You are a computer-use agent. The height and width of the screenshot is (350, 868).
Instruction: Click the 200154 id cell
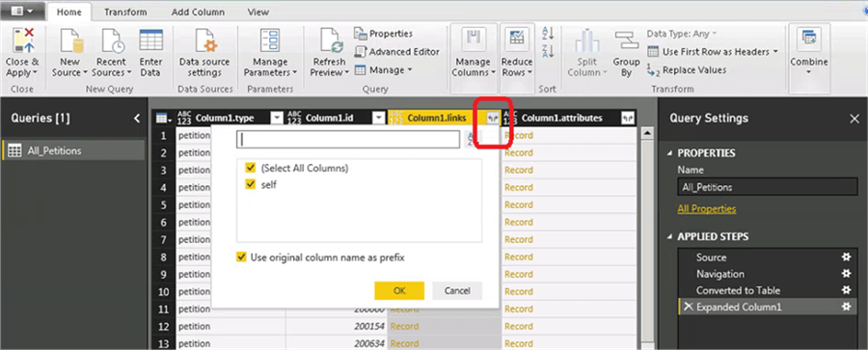[369, 326]
